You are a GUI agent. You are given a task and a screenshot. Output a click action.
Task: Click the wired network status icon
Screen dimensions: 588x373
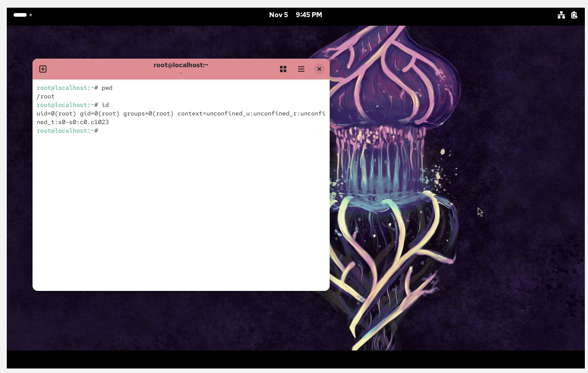pyautogui.click(x=561, y=15)
